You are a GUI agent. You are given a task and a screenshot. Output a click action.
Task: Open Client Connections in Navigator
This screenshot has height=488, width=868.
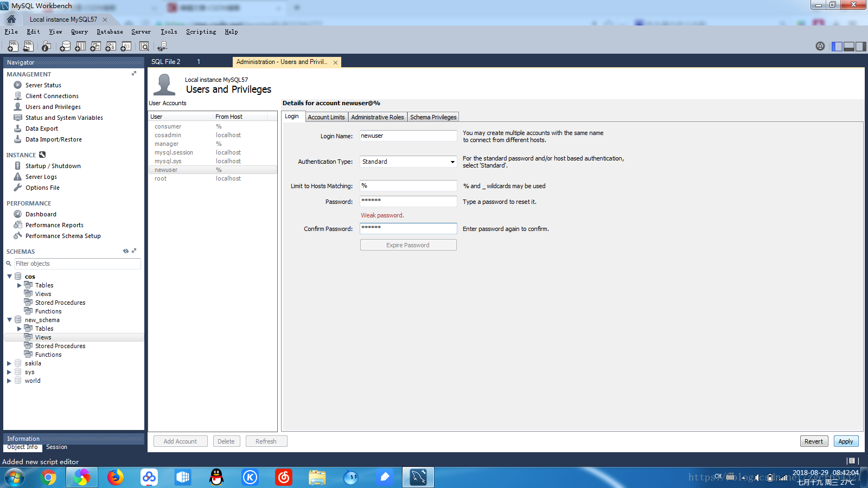coord(52,96)
